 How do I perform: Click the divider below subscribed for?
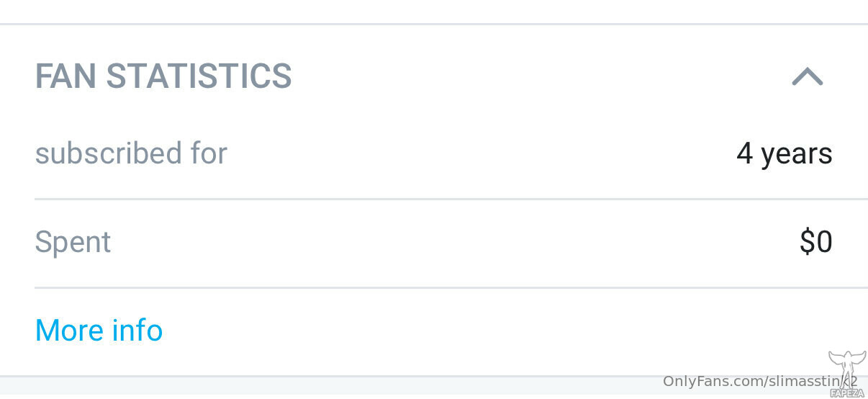(451, 199)
